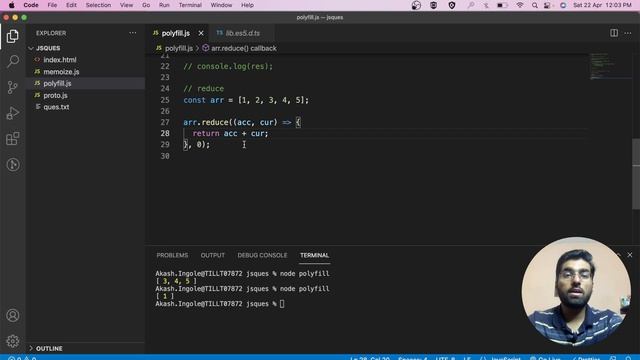The height and width of the screenshot is (360, 640).
Task: Click the Apple menu icon
Action: (x=11, y=5)
